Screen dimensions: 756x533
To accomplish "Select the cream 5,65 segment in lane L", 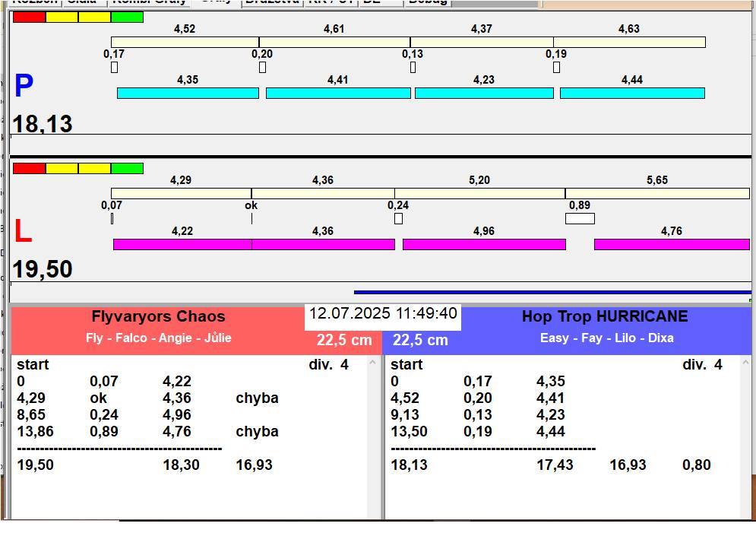I will [658, 193].
